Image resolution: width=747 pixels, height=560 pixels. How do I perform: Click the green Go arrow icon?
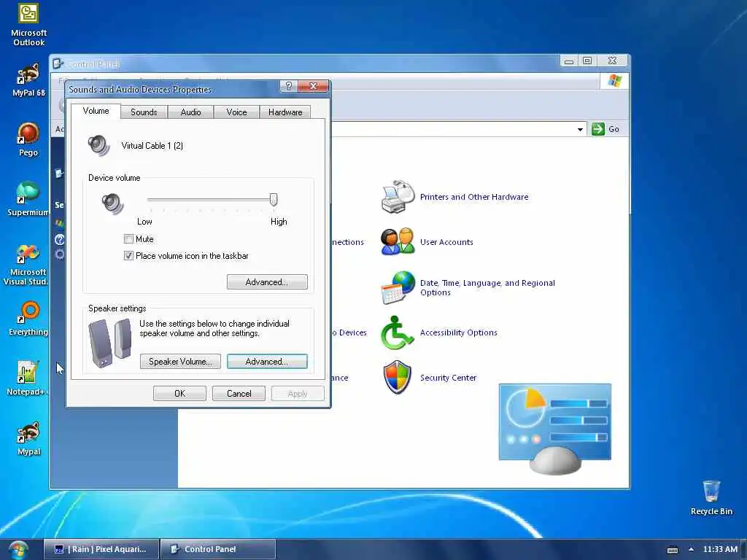pyautogui.click(x=598, y=129)
